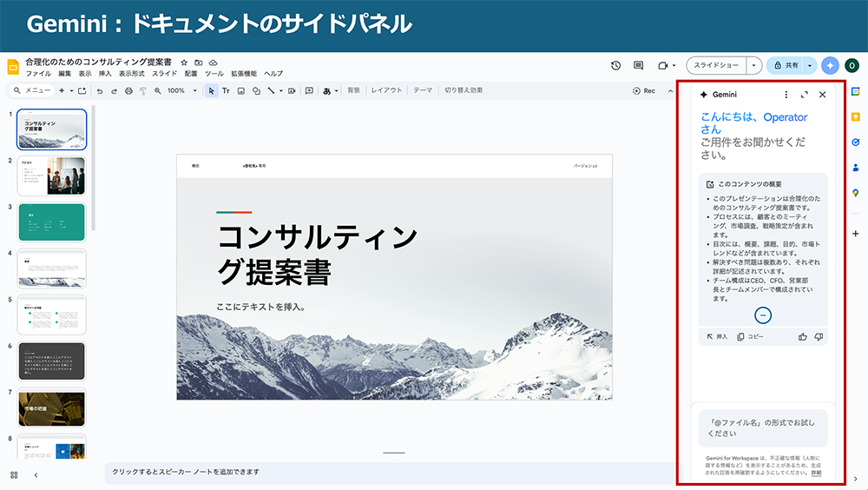Click the move-to-folder icon beside title
The height and width of the screenshot is (490, 868).
click(199, 63)
